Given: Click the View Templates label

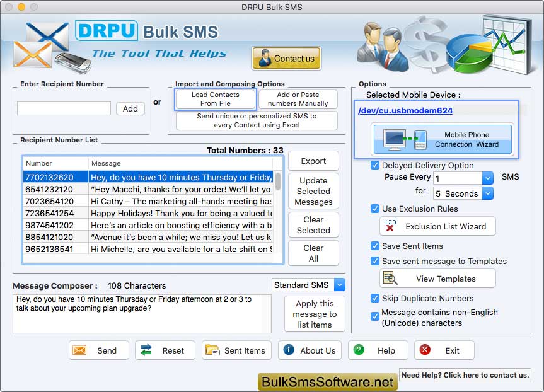Looking at the screenshot, I should 446,279.
